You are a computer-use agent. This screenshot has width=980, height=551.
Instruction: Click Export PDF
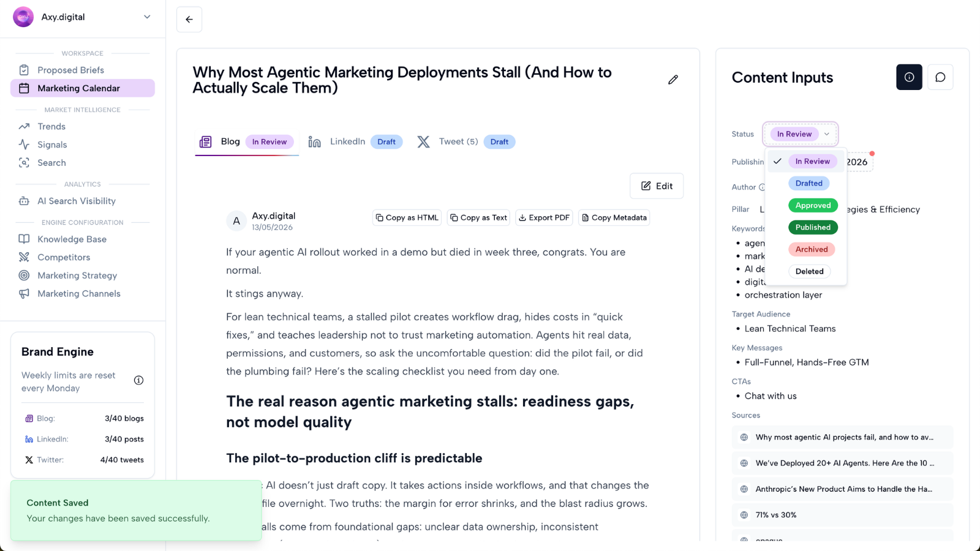click(x=544, y=217)
